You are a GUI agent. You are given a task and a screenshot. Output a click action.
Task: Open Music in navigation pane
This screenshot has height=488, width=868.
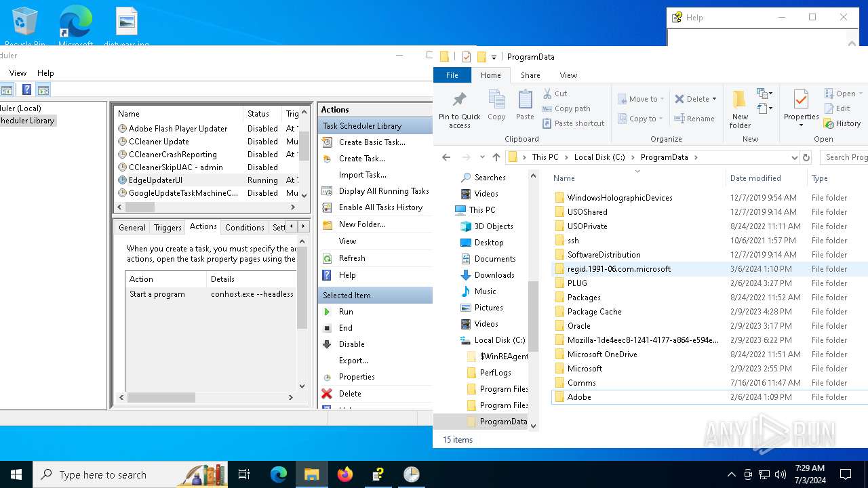click(x=485, y=291)
